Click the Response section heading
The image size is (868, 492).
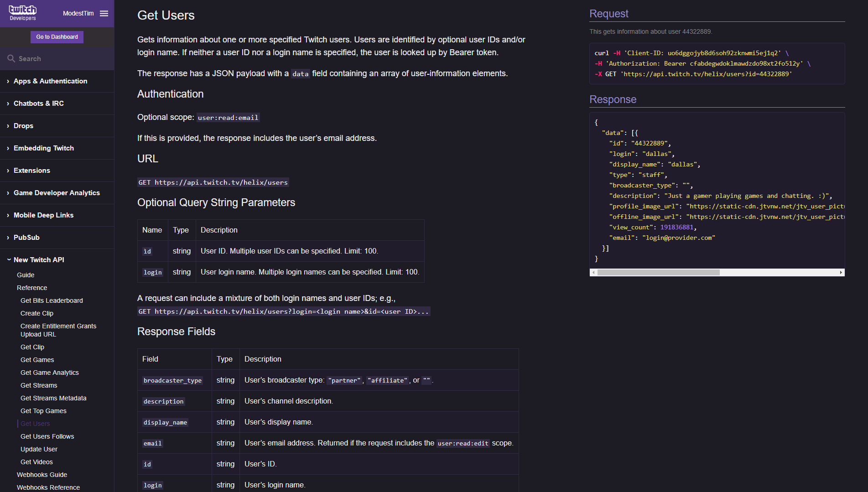(613, 99)
